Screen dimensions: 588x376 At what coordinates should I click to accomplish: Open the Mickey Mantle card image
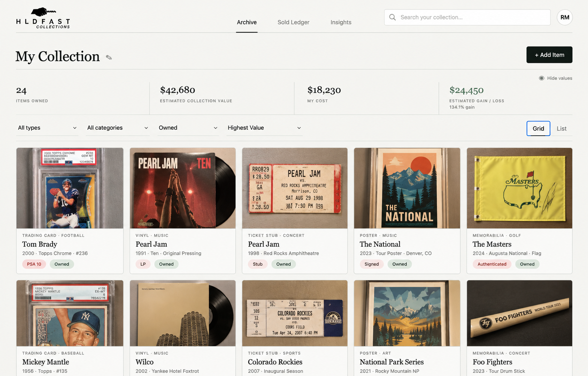pyautogui.click(x=70, y=313)
